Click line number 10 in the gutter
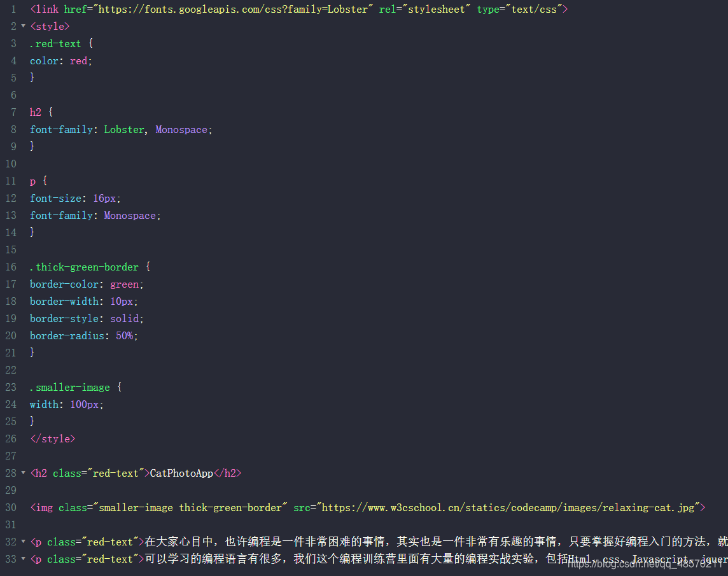Image resolution: width=728 pixels, height=576 pixels. (11, 164)
